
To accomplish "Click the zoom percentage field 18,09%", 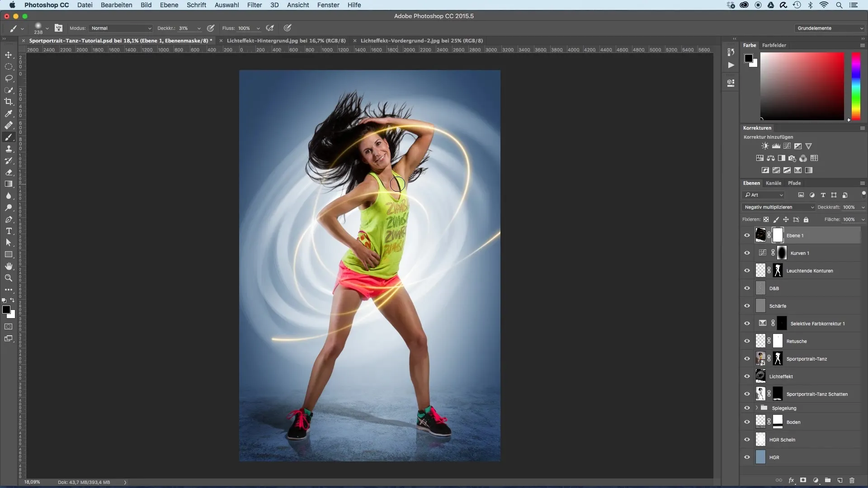I will (x=32, y=482).
